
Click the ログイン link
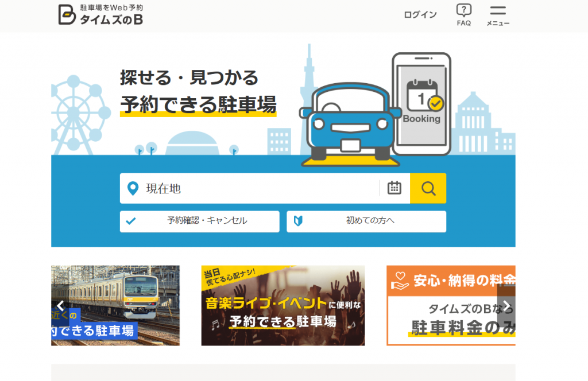tap(420, 14)
